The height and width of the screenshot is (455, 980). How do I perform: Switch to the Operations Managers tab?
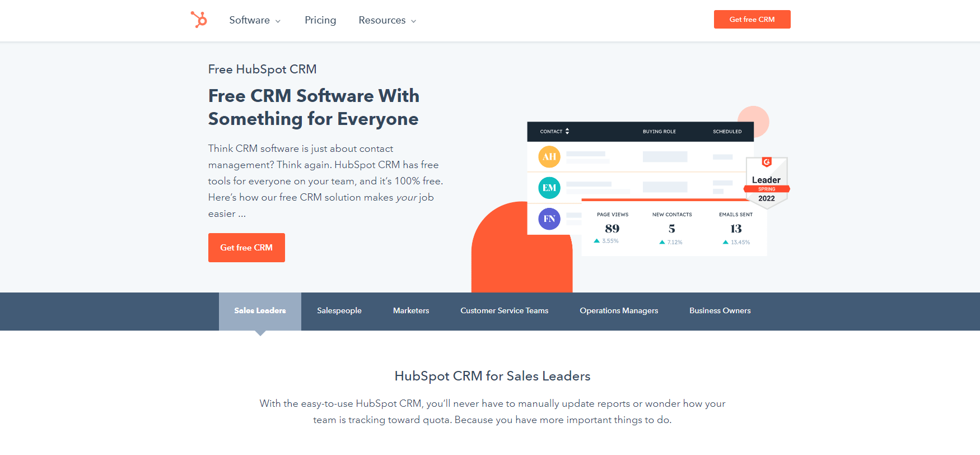coord(619,311)
